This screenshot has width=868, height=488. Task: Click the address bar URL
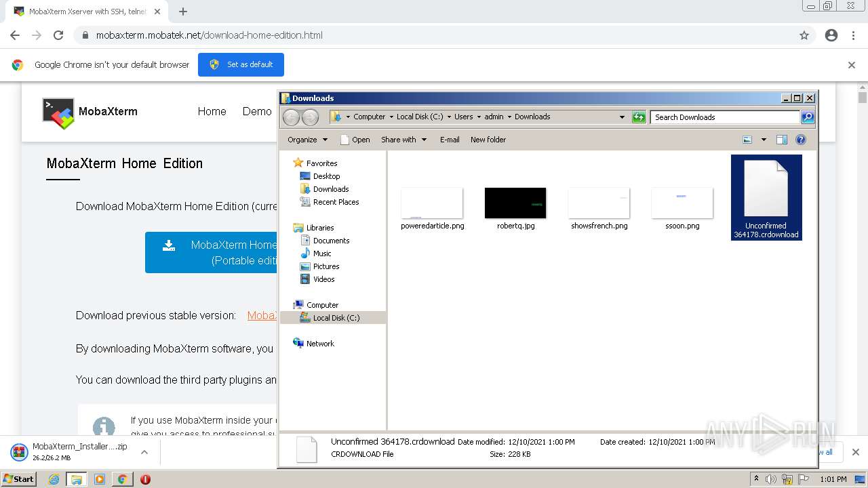click(209, 35)
